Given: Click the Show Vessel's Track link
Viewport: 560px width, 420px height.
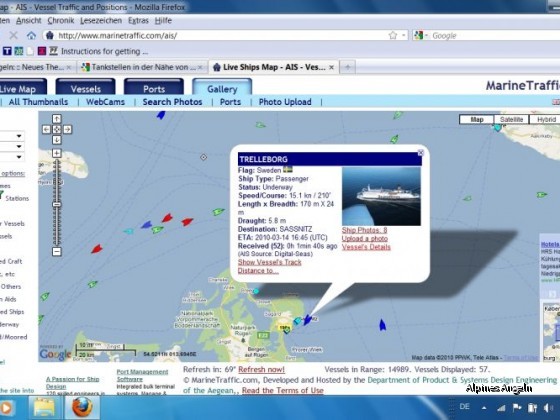Looking at the screenshot, I should [x=270, y=262].
